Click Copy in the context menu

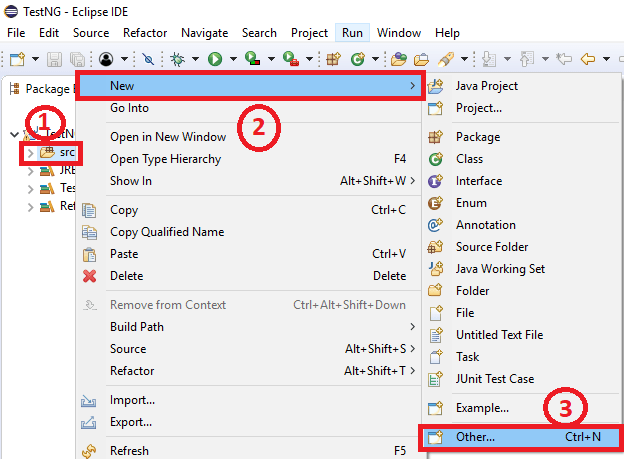point(248,210)
